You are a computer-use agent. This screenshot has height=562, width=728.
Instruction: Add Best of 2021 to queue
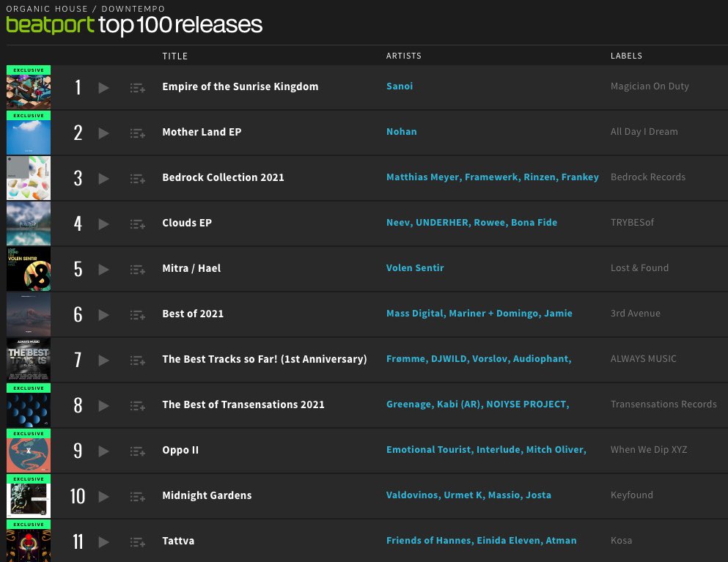coord(137,315)
